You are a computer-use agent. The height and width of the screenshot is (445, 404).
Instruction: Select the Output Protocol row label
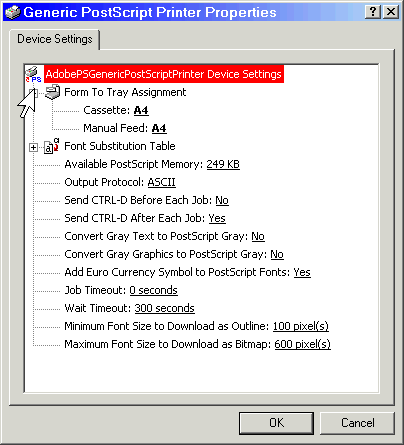pyautogui.click(x=104, y=182)
